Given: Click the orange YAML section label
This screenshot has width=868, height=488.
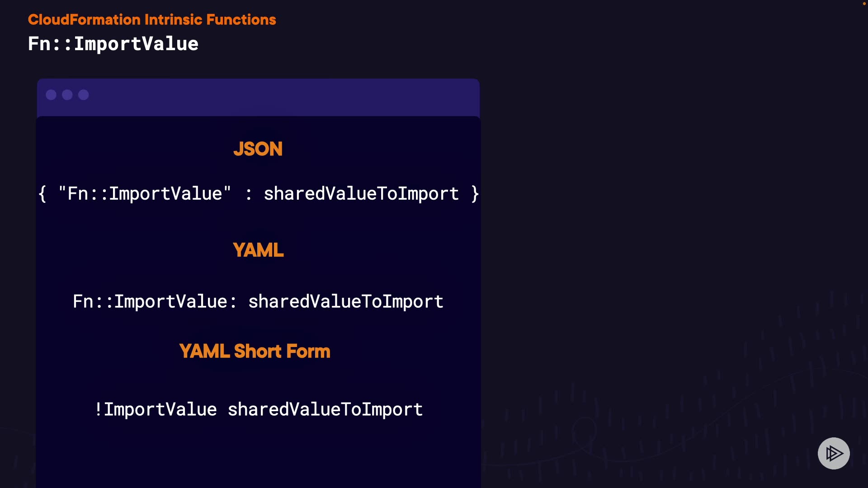Looking at the screenshot, I should coord(258,250).
